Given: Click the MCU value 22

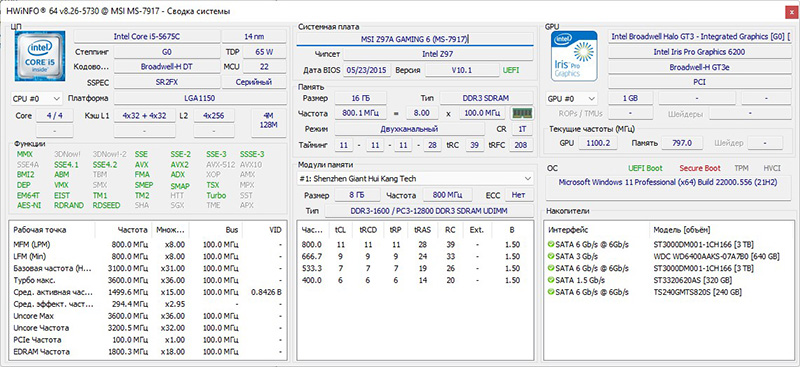Looking at the screenshot, I should pyautogui.click(x=264, y=67).
